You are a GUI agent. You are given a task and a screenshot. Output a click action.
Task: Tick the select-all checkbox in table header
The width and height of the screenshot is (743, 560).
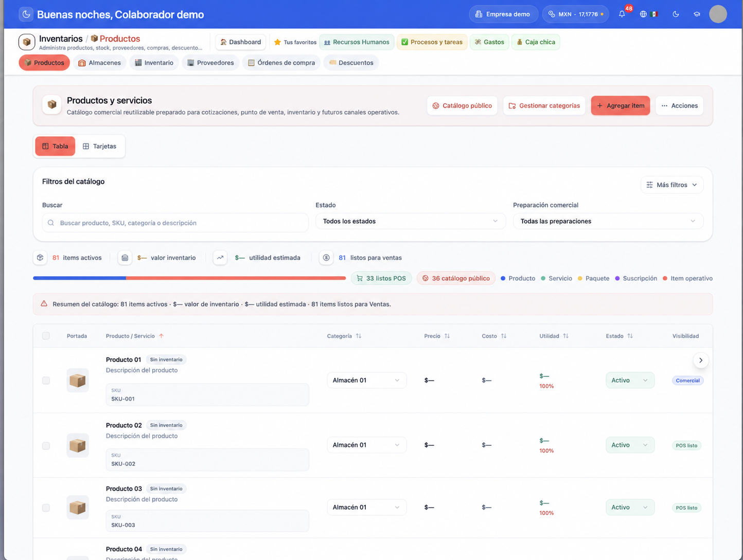pyautogui.click(x=46, y=336)
